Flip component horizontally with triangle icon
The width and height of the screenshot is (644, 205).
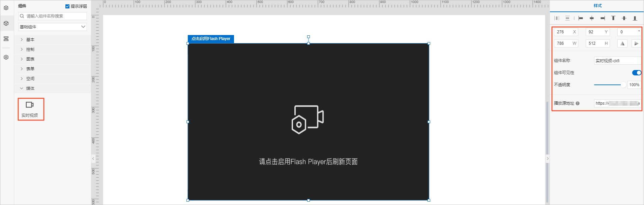622,43
